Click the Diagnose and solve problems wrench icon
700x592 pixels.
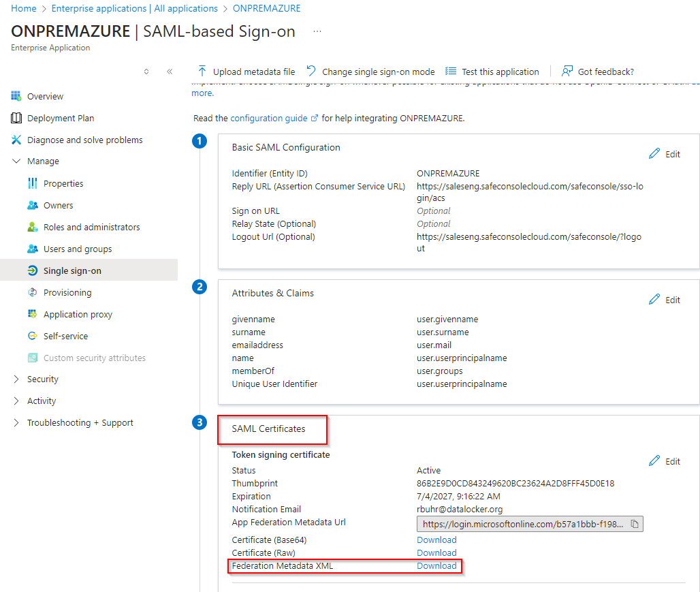16,140
